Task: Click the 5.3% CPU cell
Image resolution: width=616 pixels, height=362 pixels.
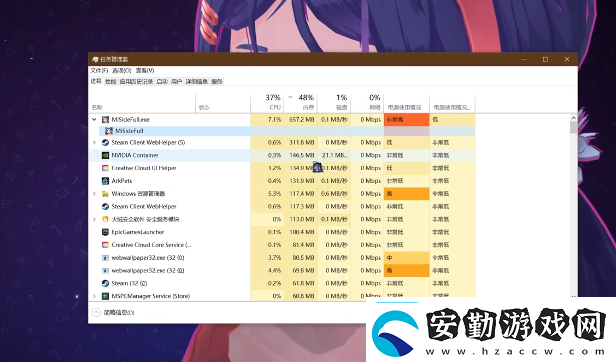Action: (x=267, y=194)
